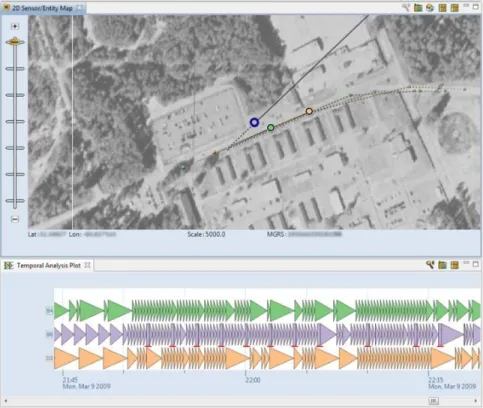Open the layers folder icon in the map toolbar
Screen dimensions: 483x408
[x=418, y=7]
